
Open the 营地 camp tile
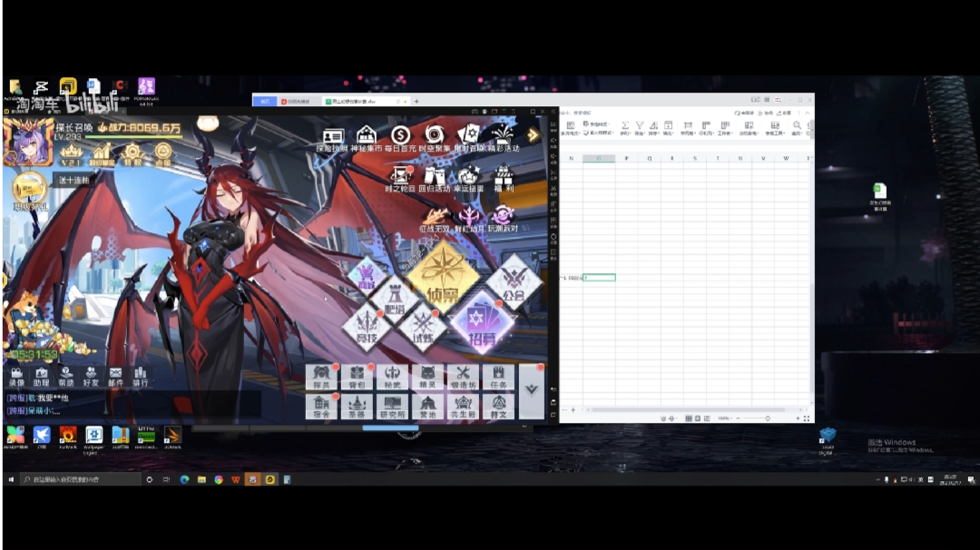pyautogui.click(x=427, y=407)
